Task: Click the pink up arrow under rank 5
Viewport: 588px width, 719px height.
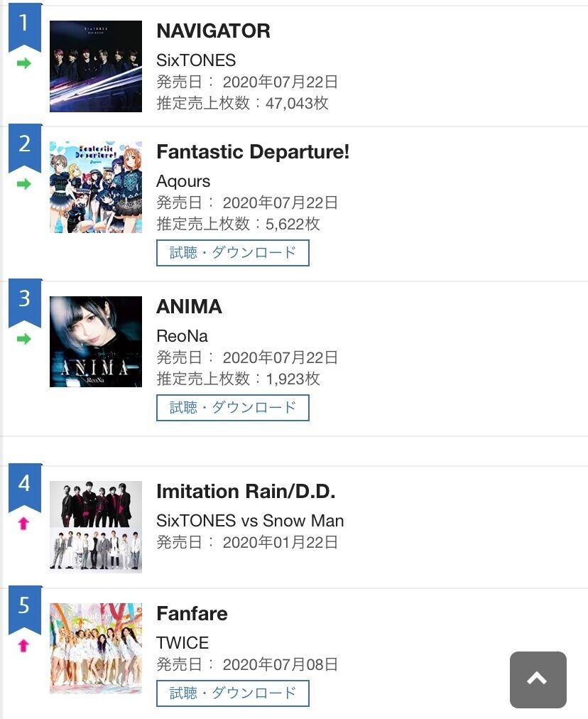Action: click(23, 645)
